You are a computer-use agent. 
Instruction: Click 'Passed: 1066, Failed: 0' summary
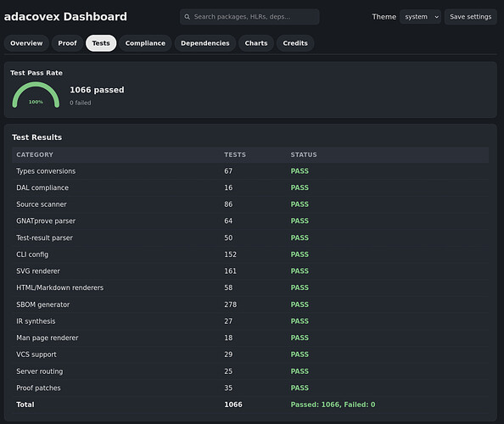tap(333, 404)
